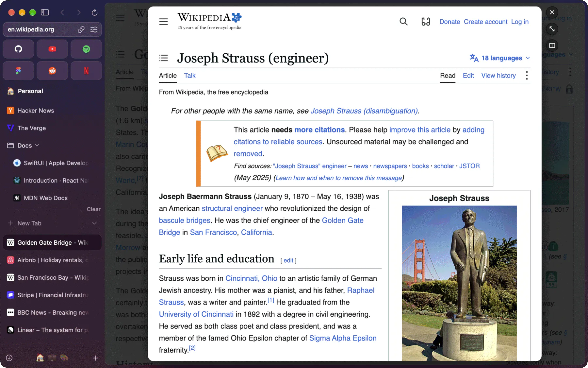
Task: Open Wikipedia appearance glasses icon
Action: [426, 22]
